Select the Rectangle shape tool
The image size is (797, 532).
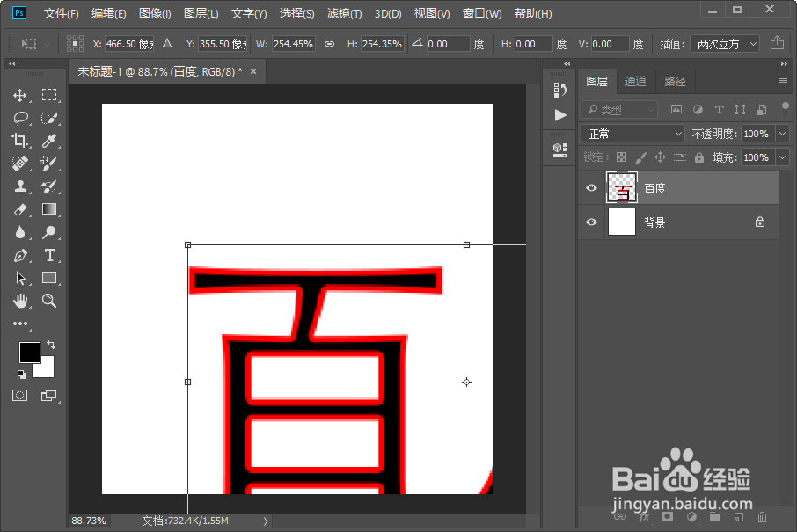[x=49, y=278]
